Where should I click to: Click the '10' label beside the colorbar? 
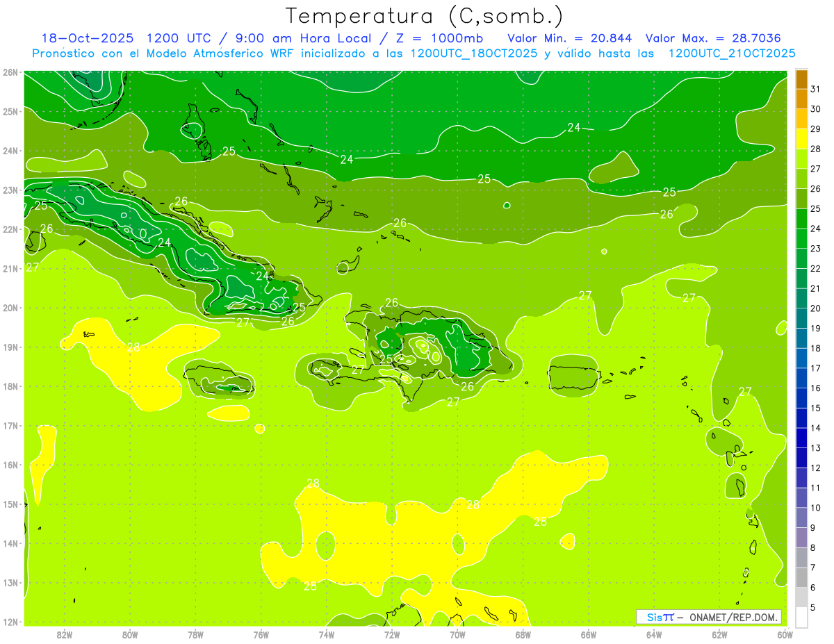click(x=816, y=508)
